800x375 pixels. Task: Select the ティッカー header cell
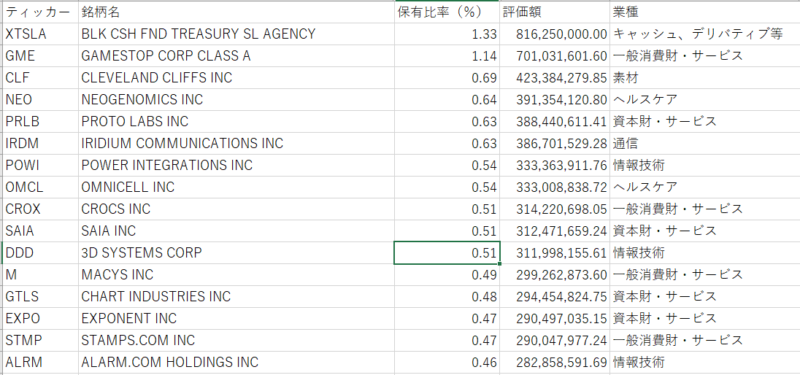[x=40, y=12]
